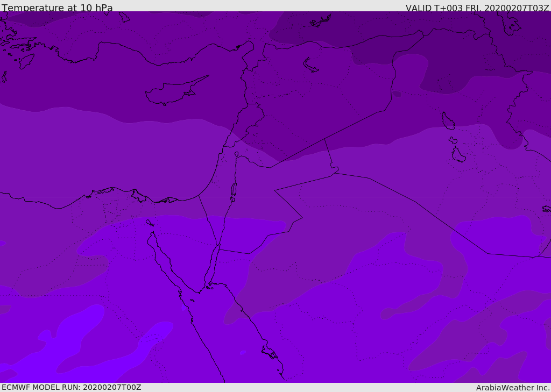
Task: Click the 'VALID T+003 FRI. 20200207T03Z' timestamp
Action: [x=477, y=8]
